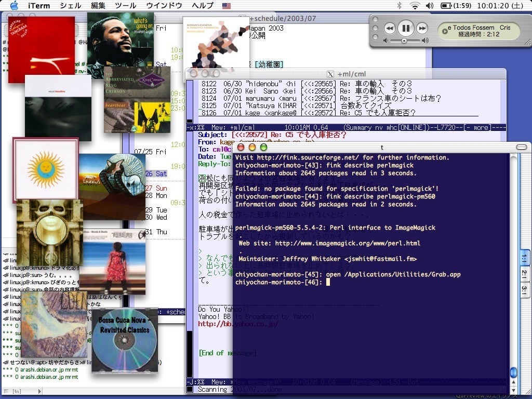The image size is (532, 399).
Task: Pause playback in iTunes mini player
Action: click(x=406, y=28)
